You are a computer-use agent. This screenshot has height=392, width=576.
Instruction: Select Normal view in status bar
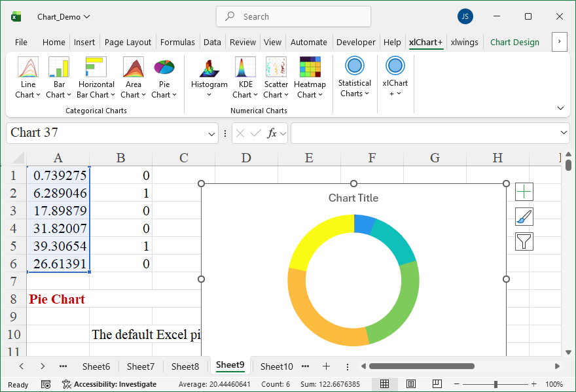tap(385, 384)
